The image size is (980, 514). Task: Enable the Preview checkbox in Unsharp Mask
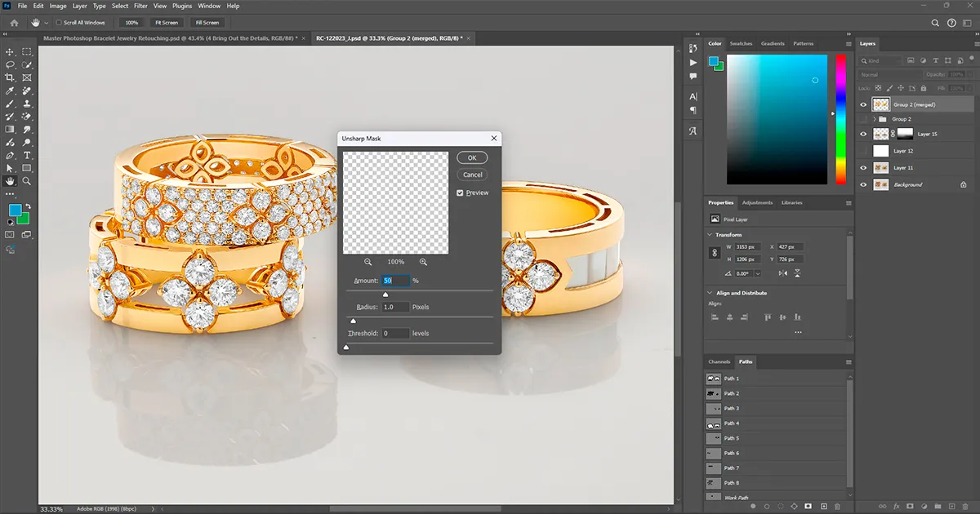(x=460, y=193)
